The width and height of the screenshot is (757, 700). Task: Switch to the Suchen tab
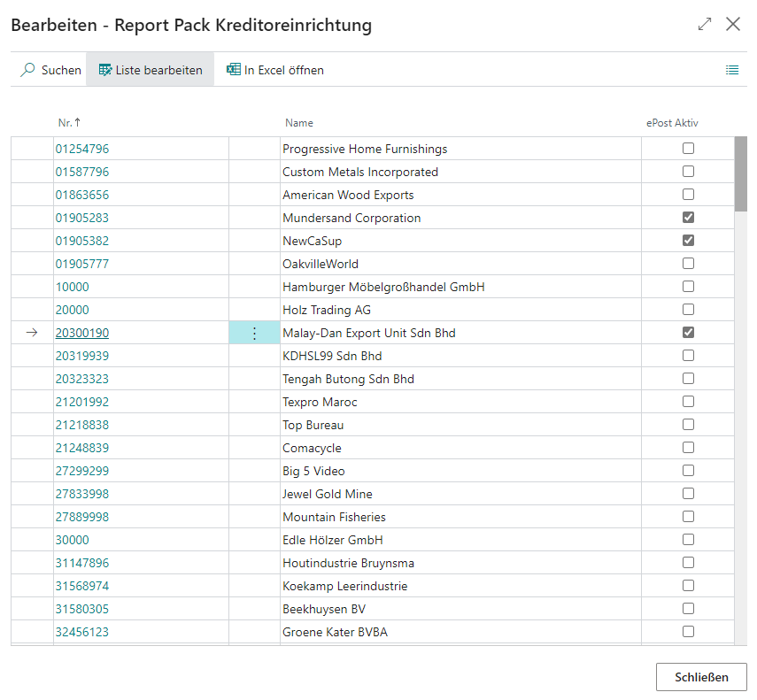point(49,70)
